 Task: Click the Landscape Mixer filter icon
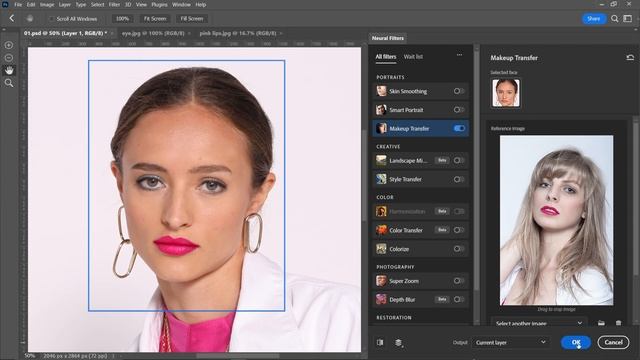click(x=381, y=160)
